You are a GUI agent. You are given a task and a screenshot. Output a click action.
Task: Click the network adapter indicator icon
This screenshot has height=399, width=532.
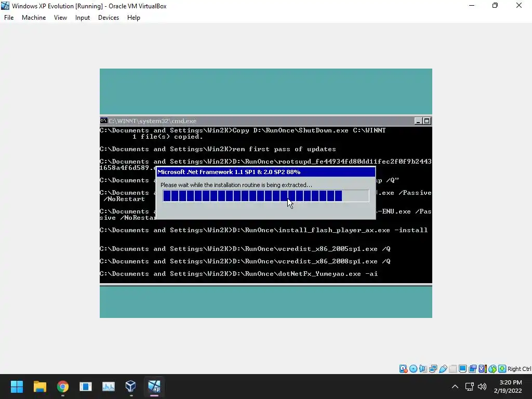point(433,369)
